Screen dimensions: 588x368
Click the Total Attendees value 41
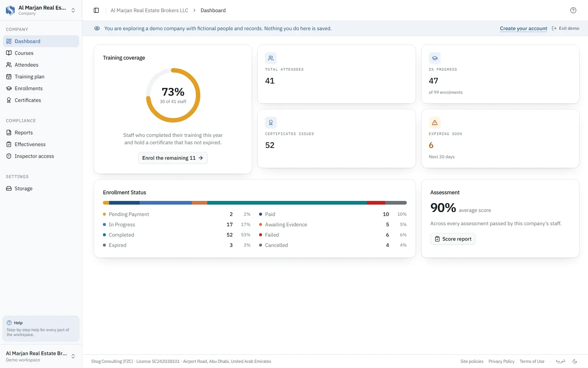click(270, 81)
